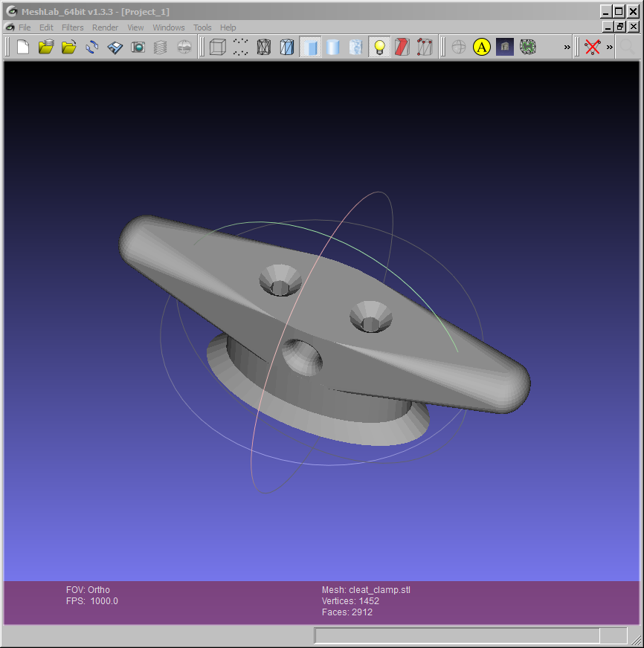Click the New Empty Project icon
Viewport: 644px width, 648px height.
(x=23, y=48)
